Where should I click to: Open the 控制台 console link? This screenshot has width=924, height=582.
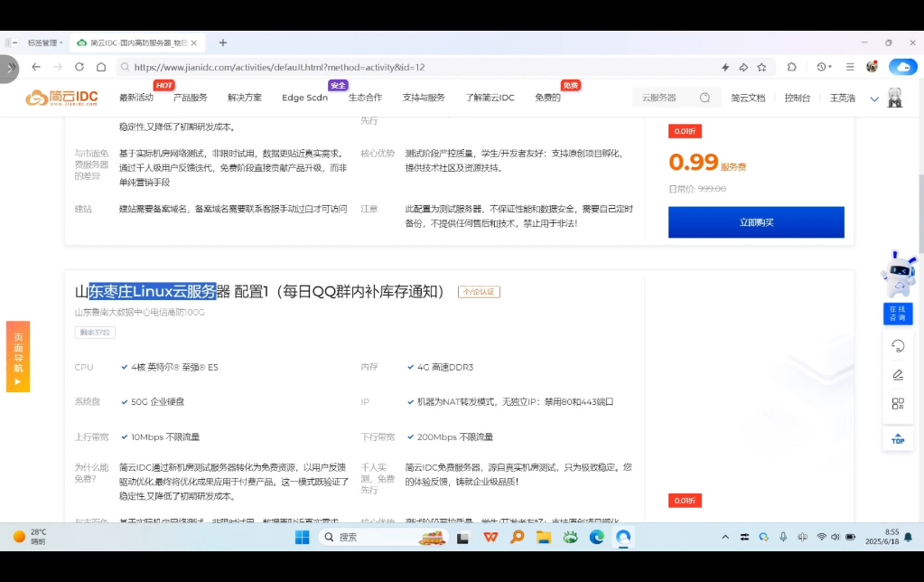(x=798, y=98)
